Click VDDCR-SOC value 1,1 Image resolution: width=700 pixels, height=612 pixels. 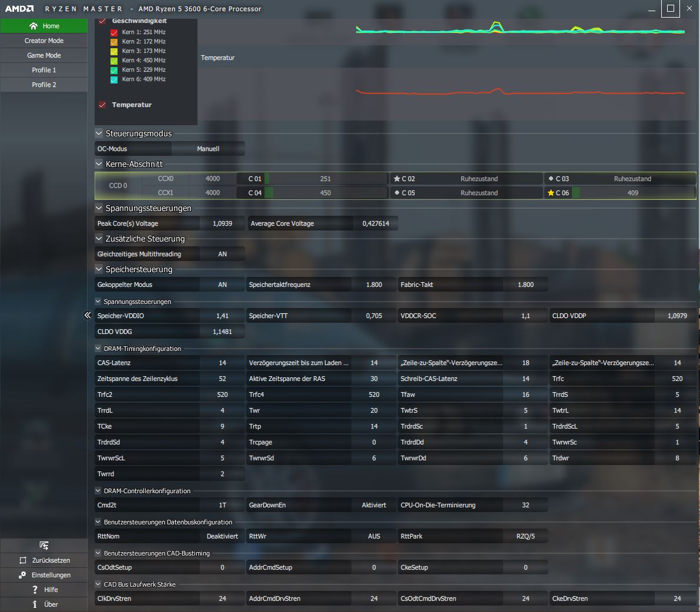525,316
